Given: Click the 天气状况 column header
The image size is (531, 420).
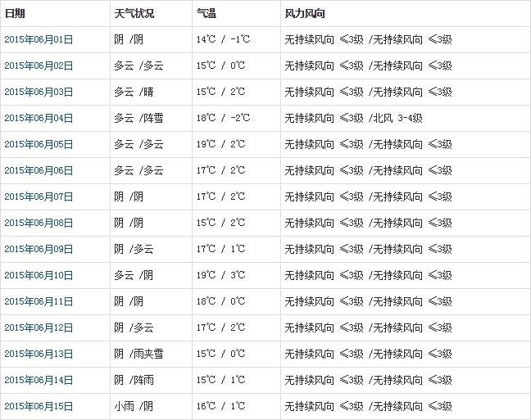Looking at the screenshot, I should pos(134,14).
